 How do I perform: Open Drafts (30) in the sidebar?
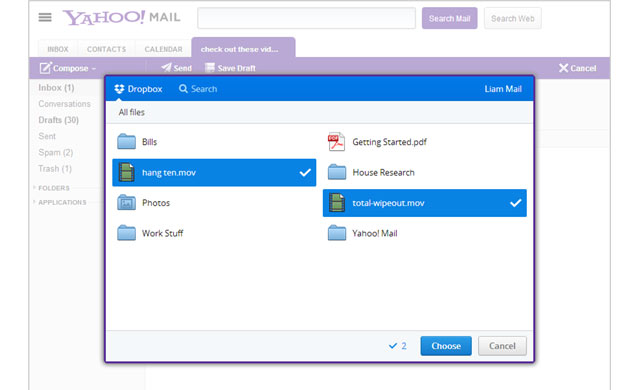point(59,120)
